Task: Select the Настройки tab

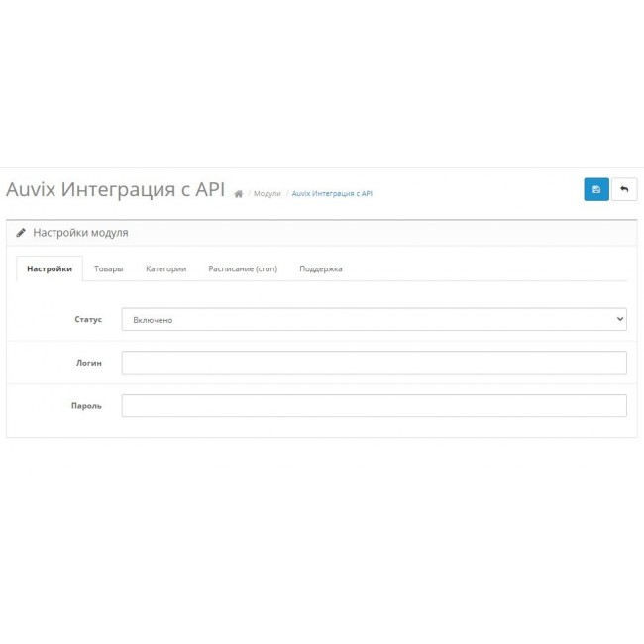Action: (50, 268)
